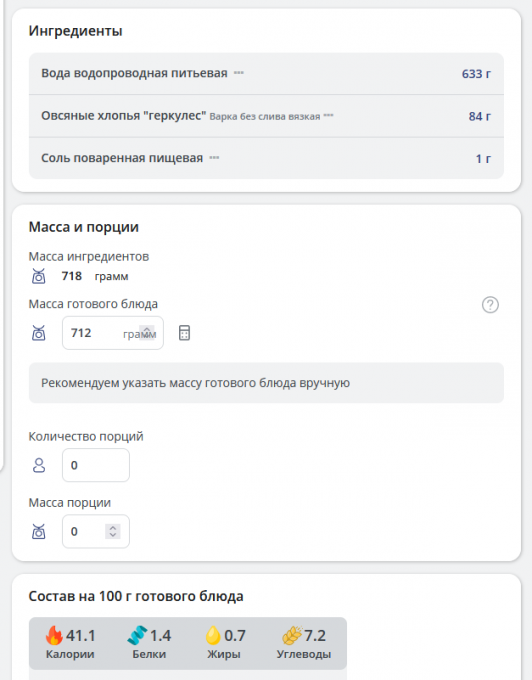
Task: Open options dots for Вода водопроводная питьевая
Action: click(x=238, y=73)
